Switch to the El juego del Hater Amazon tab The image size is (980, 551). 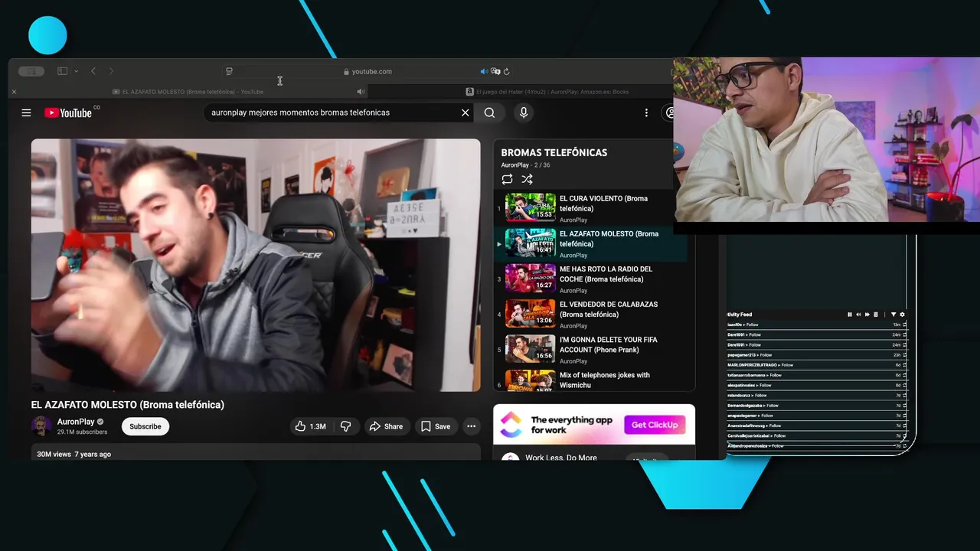(547, 92)
